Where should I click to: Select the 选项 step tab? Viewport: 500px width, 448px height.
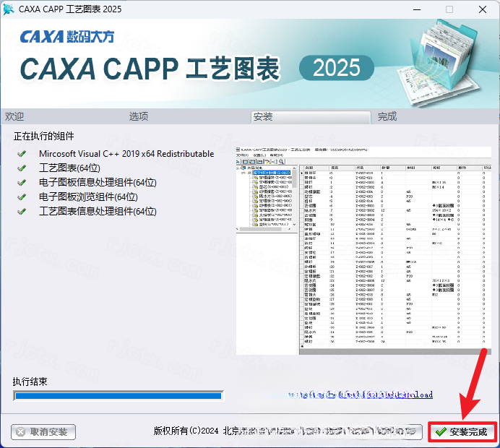pos(139,116)
